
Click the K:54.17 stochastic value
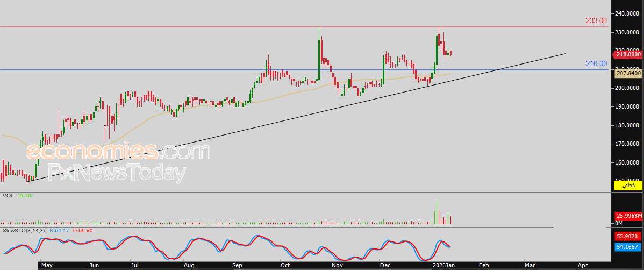(x=60, y=230)
